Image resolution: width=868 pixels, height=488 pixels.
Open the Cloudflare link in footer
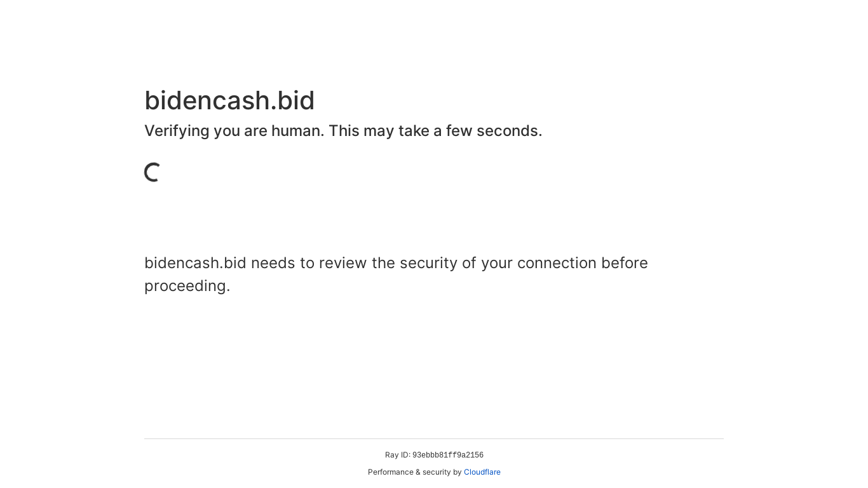[482, 472]
